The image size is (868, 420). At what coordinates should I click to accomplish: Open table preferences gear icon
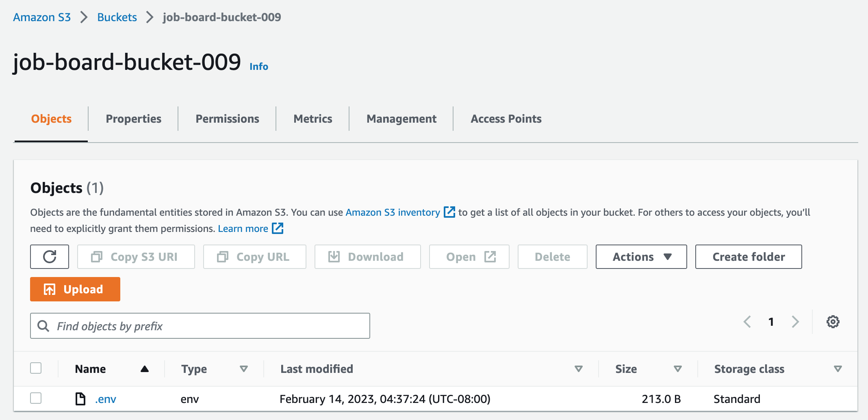point(833,322)
